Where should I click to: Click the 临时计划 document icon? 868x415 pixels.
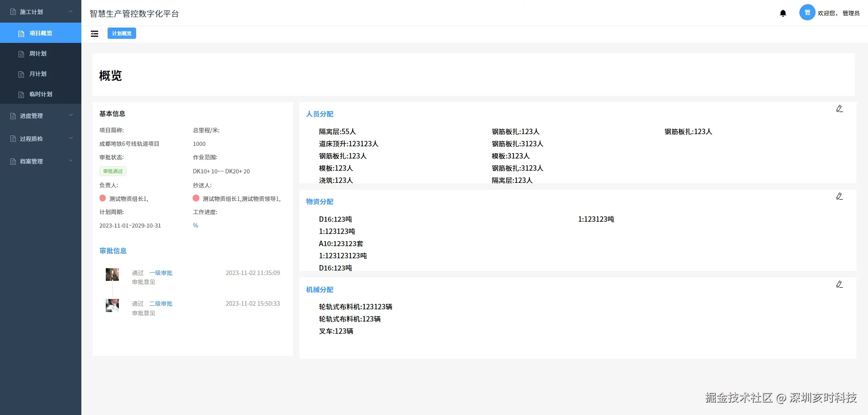coord(21,94)
